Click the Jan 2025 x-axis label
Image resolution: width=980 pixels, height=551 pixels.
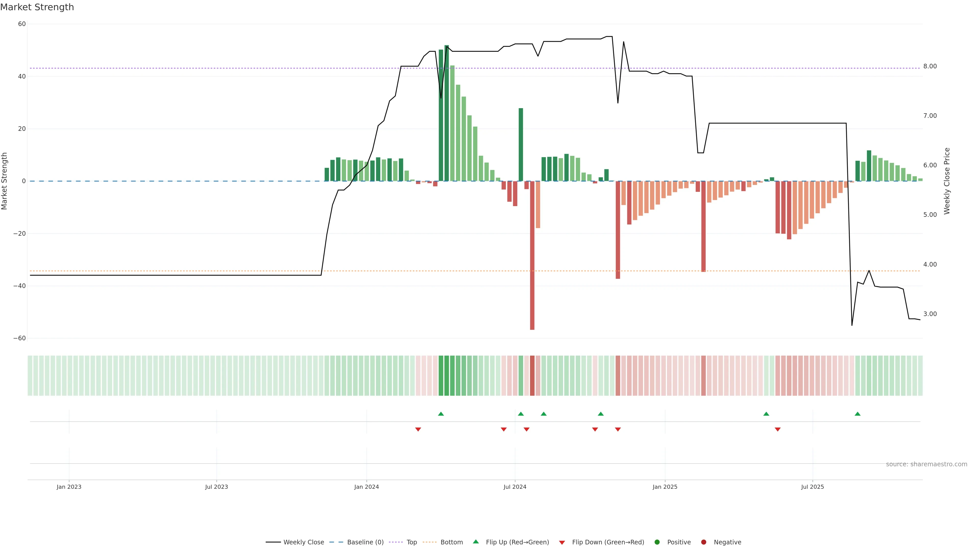tap(665, 487)
